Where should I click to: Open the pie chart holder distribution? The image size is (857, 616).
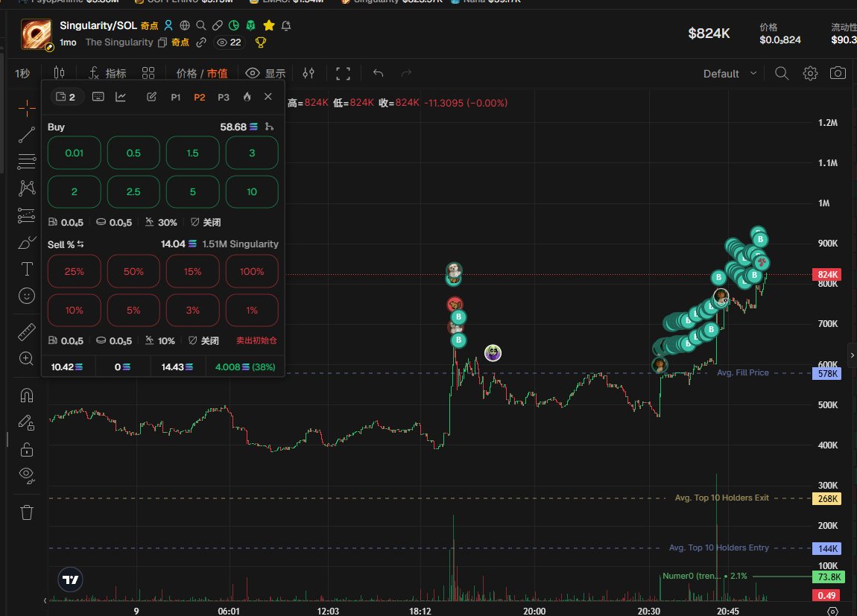point(234,25)
